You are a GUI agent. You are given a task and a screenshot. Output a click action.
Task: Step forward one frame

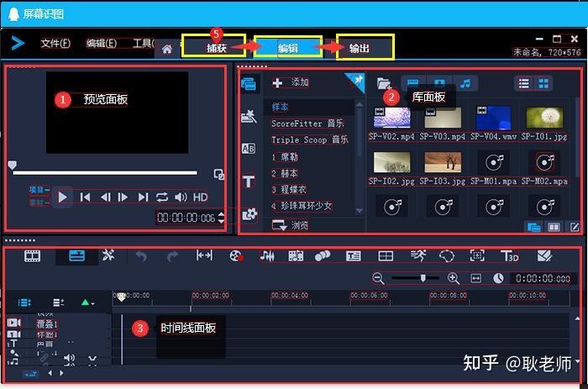point(123,197)
